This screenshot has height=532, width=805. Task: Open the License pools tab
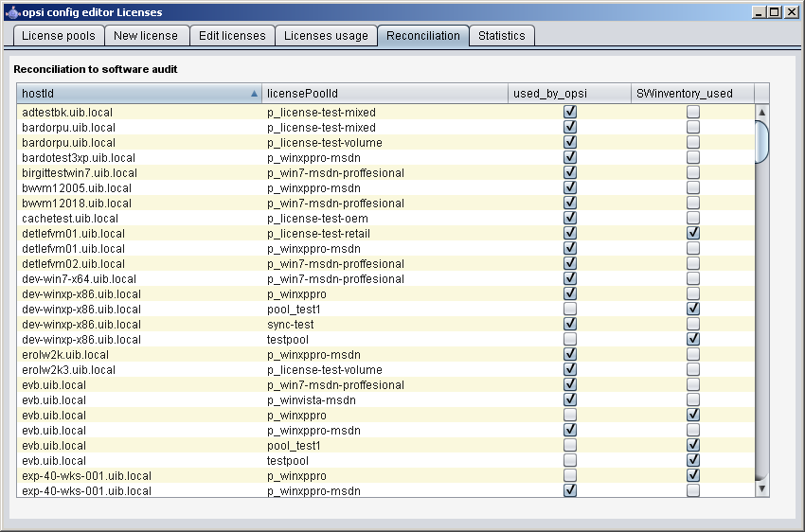(x=59, y=36)
